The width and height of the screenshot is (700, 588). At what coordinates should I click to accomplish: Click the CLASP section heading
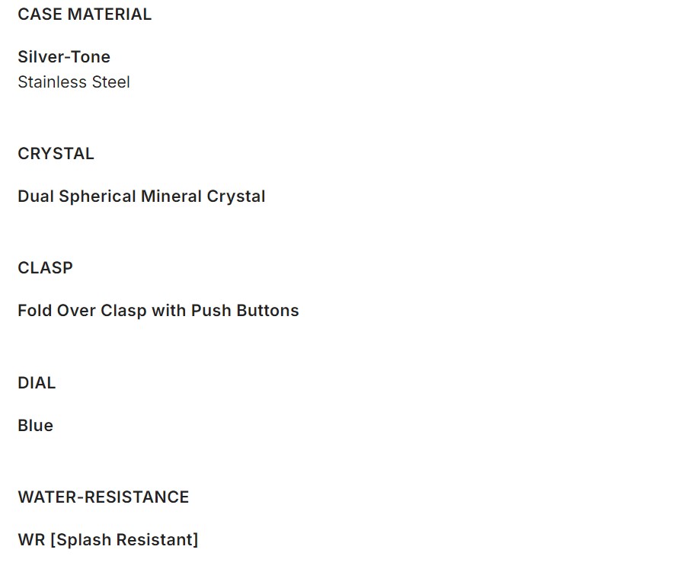click(46, 268)
